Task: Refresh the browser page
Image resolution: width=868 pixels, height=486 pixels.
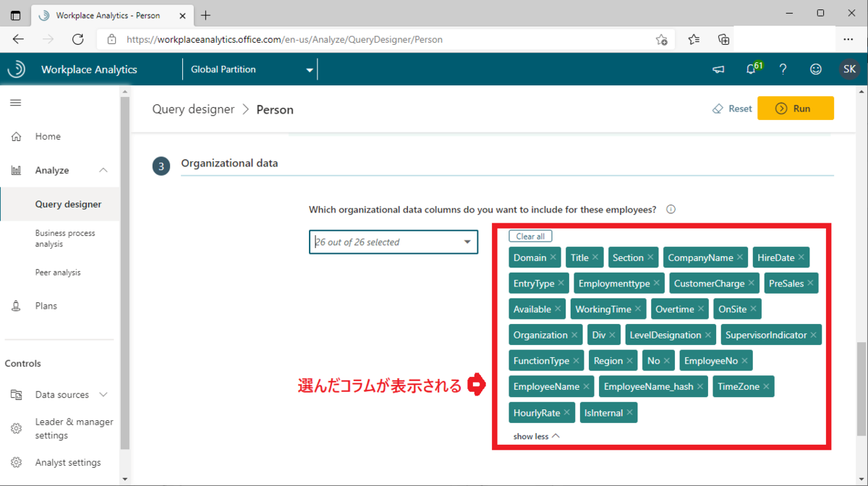Action: 78,39
